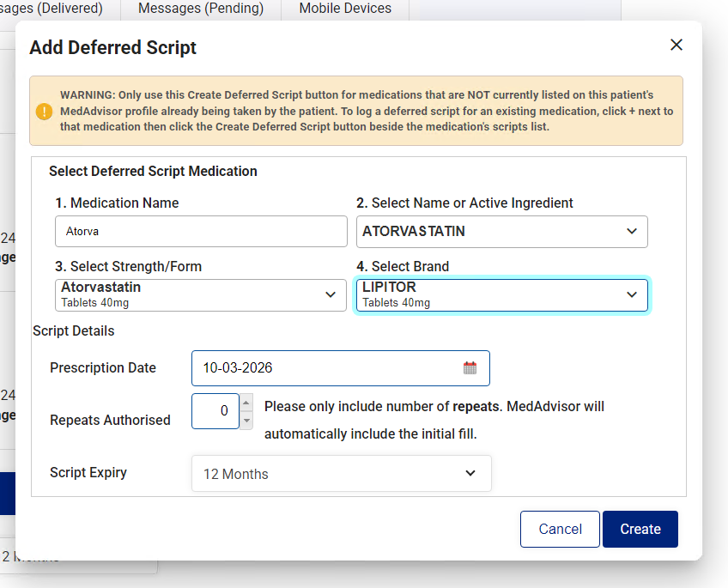Click the Script Details label
This screenshot has width=728, height=588.
(x=73, y=330)
